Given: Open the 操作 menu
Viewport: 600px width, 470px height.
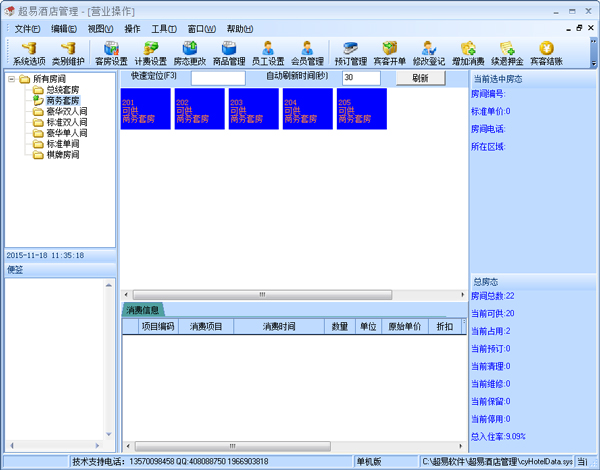Looking at the screenshot, I should [132, 29].
